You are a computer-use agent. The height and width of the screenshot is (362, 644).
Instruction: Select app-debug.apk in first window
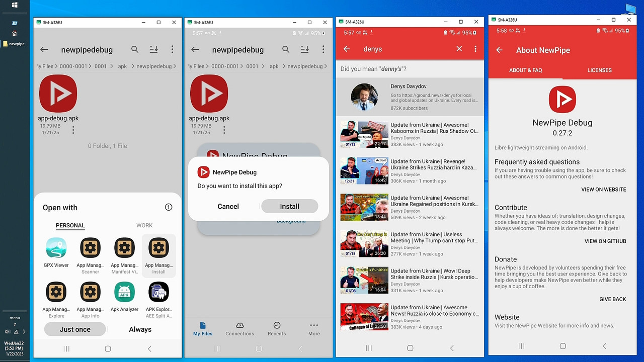click(x=58, y=100)
